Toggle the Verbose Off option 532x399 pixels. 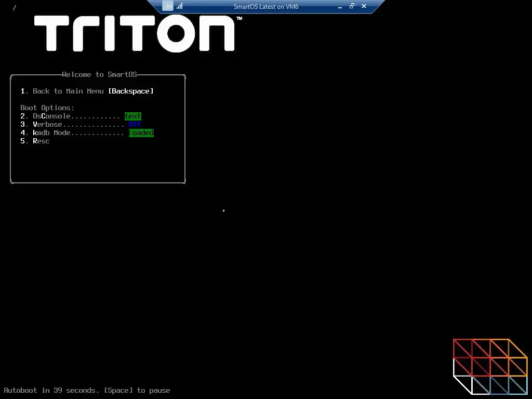point(81,125)
